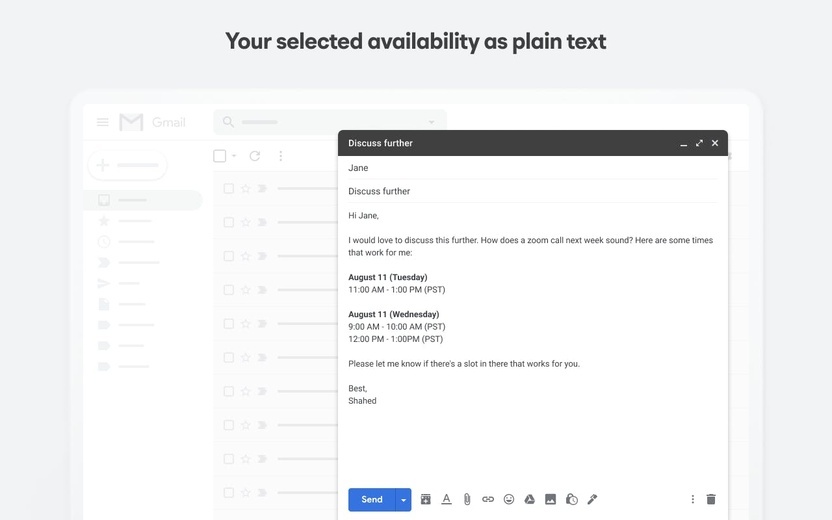
Task: Send the email with Send button
Action: coord(372,500)
